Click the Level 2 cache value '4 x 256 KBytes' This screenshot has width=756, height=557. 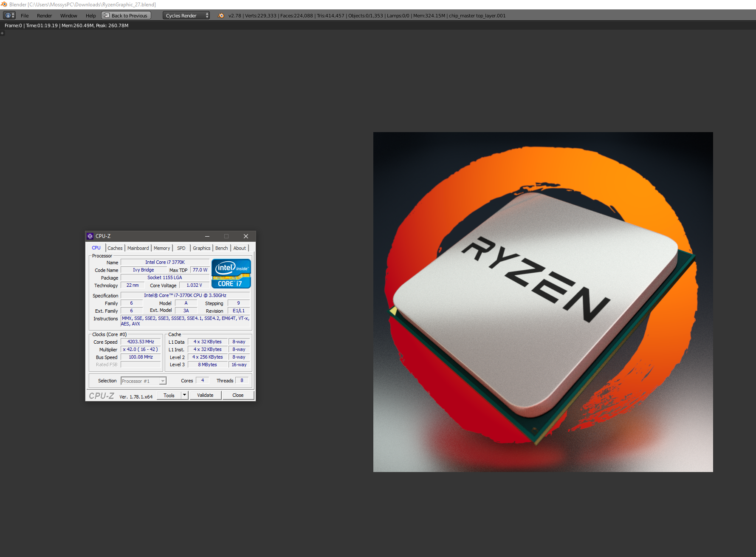(x=208, y=357)
